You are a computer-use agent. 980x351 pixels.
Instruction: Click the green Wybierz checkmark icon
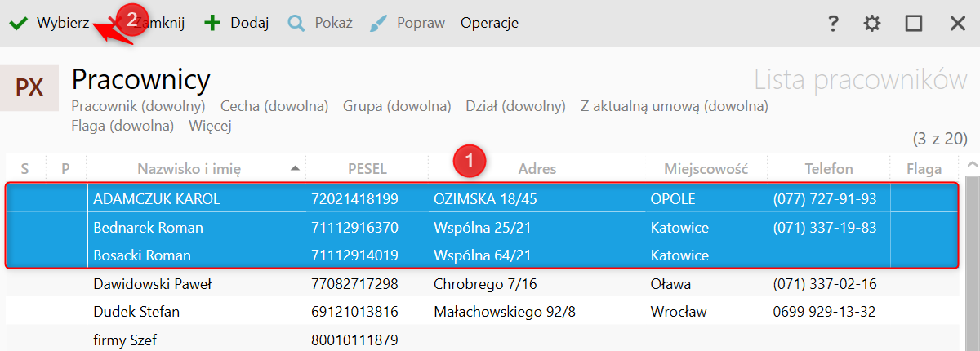coord(17,23)
